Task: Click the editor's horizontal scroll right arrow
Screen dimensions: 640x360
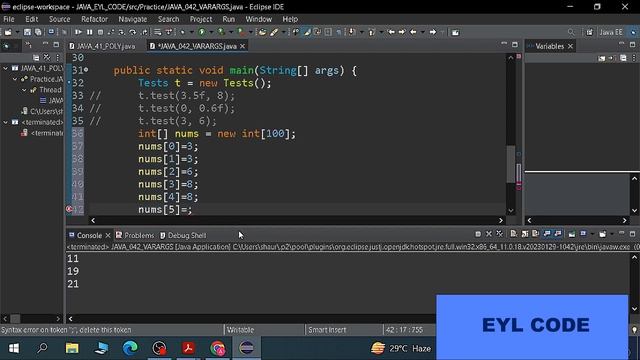Action: [501, 220]
